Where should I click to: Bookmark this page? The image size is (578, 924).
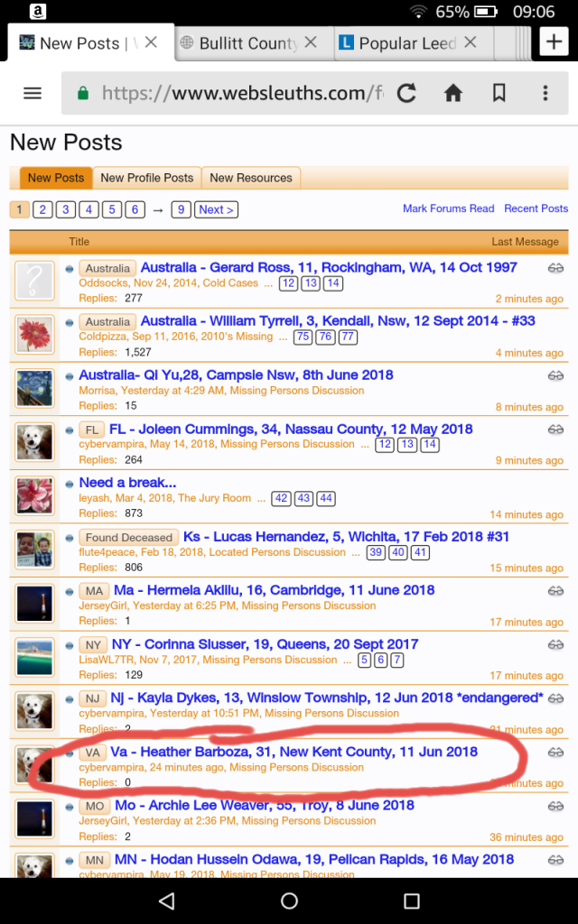coord(499,94)
